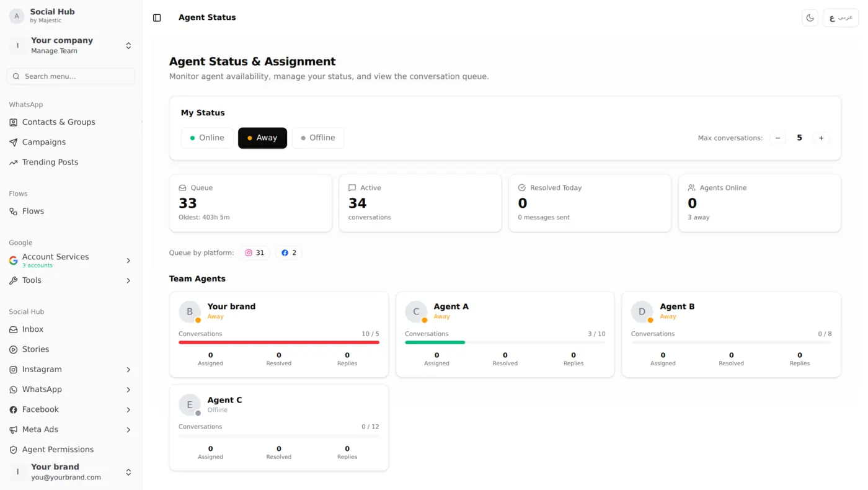Increase max conversations with plus
Image resolution: width=868 pixels, height=490 pixels.
(x=821, y=138)
